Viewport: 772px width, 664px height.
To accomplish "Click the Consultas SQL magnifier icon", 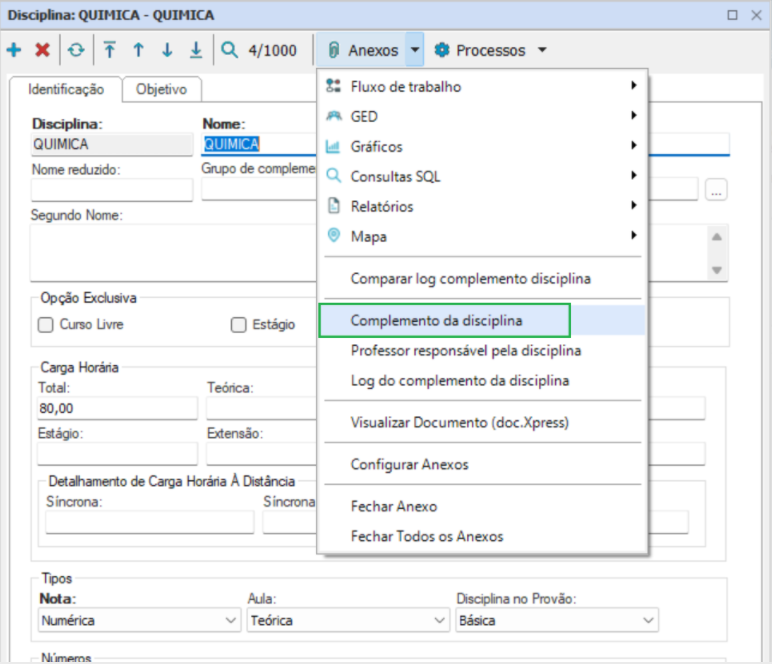I will coord(334,176).
